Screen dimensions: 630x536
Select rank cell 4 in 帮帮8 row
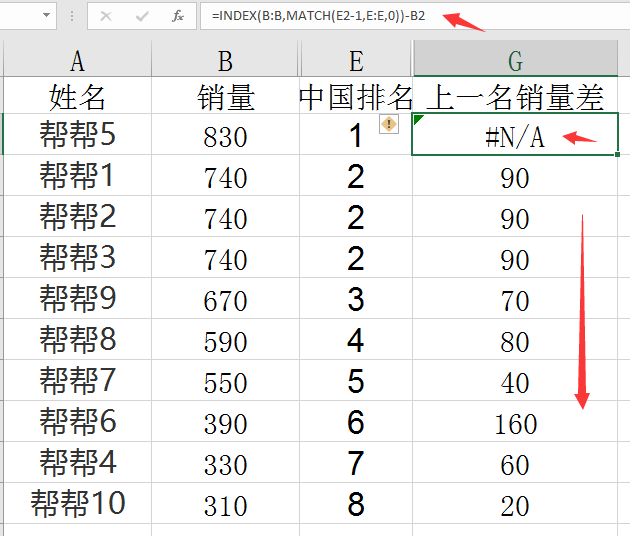[x=356, y=339]
